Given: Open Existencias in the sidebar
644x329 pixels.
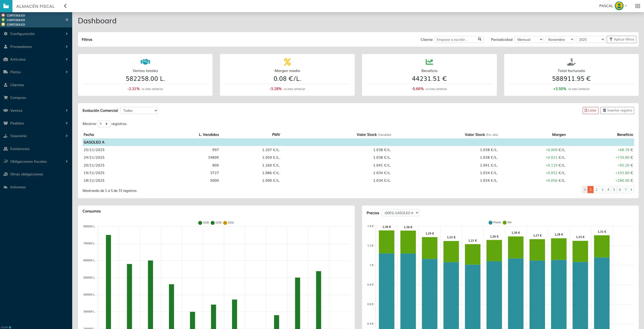Looking at the screenshot, I should tap(36, 149).
